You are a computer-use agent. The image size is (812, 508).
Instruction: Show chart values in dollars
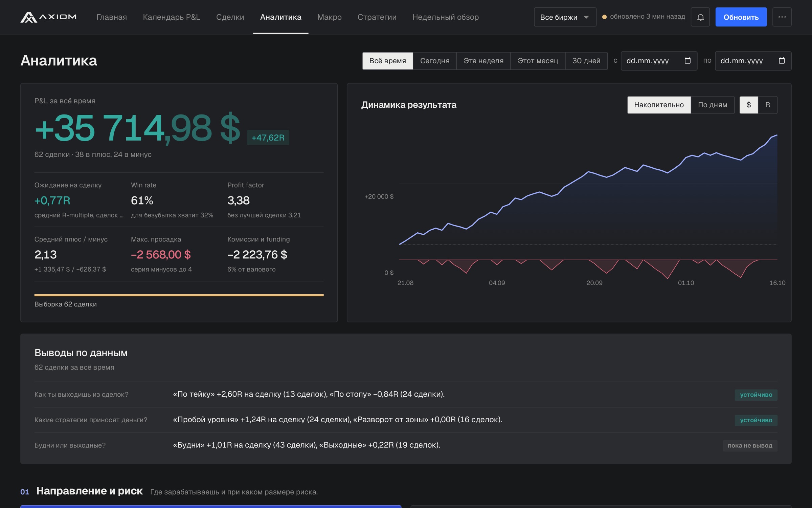(x=748, y=105)
